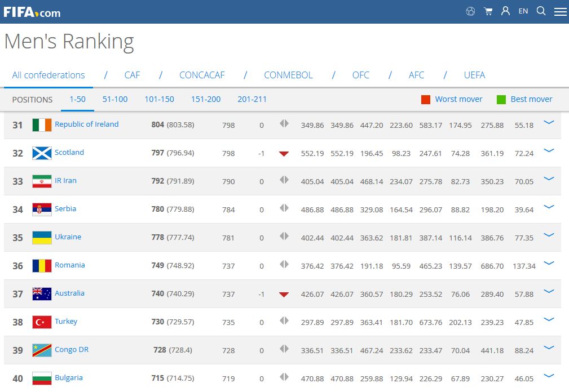Click Turkey's no-movement arrows icon
This screenshot has width=569, height=392.
point(284,320)
